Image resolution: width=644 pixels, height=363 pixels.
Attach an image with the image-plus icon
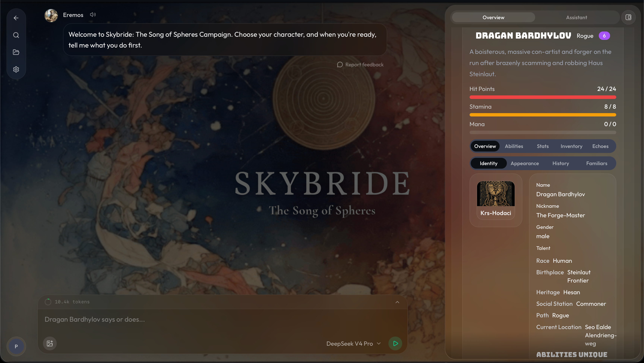tap(50, 343)
